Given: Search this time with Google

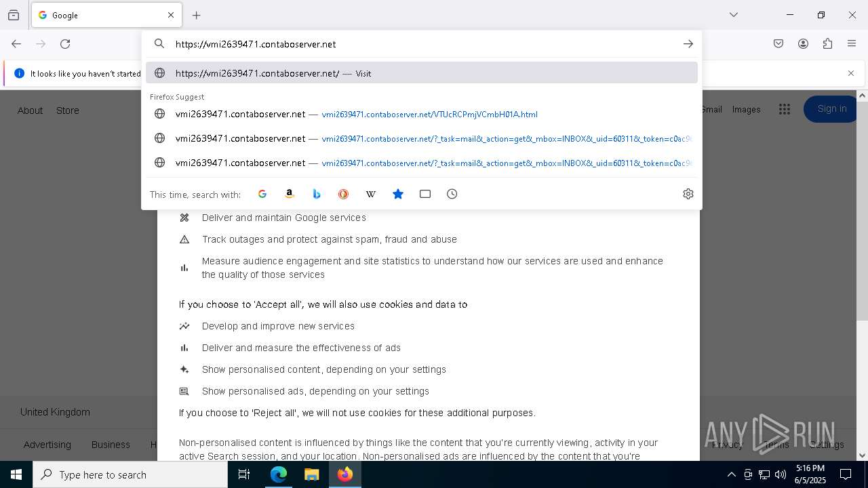Looking at the screenshot, I should 262,194.
